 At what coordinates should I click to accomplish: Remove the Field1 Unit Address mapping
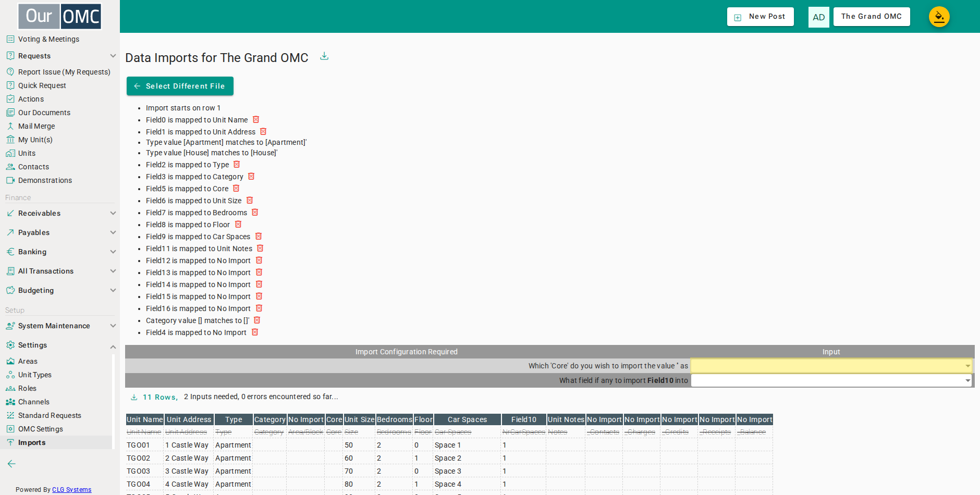263,132
